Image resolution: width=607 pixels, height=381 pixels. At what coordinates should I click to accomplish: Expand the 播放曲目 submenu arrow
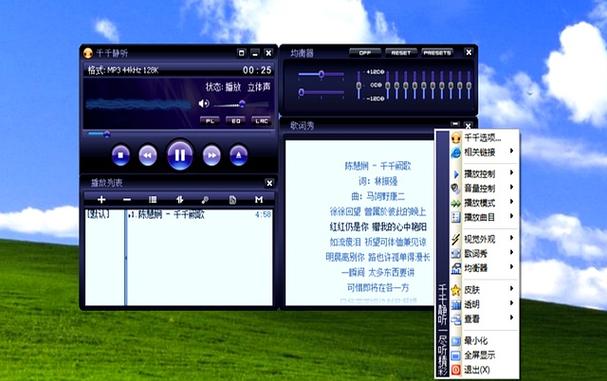(x=512, y=216)
